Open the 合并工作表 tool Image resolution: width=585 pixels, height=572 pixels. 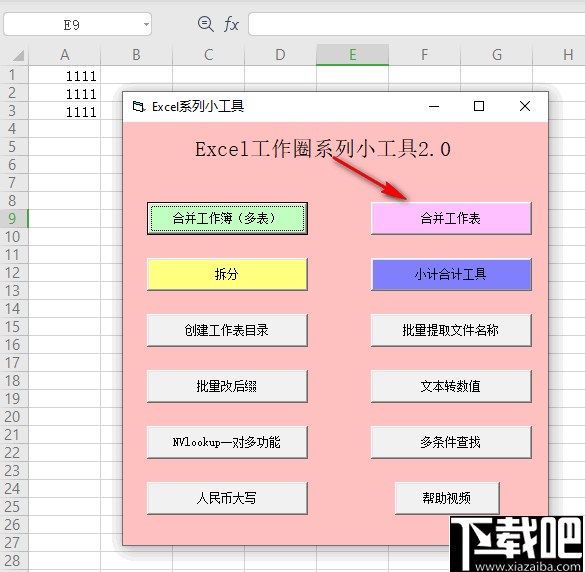(451, 218)
